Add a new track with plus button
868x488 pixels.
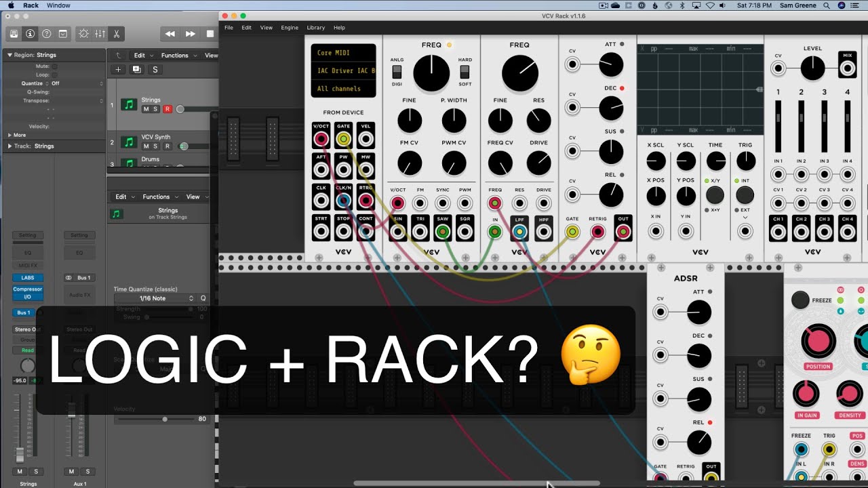[118, 69]
